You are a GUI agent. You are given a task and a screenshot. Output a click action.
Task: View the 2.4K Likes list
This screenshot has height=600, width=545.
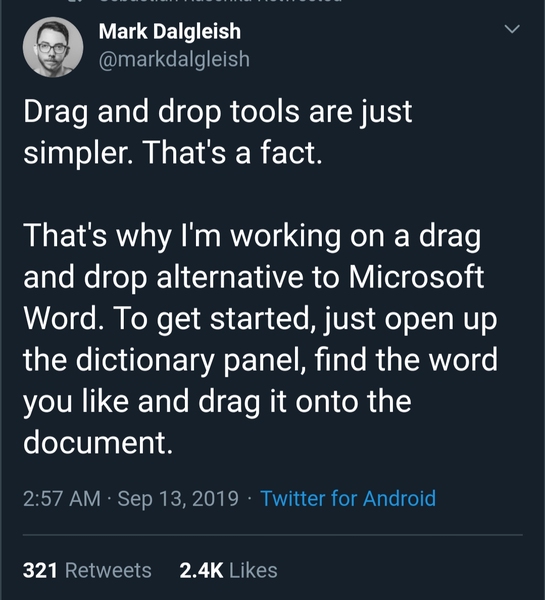[228, 570]
